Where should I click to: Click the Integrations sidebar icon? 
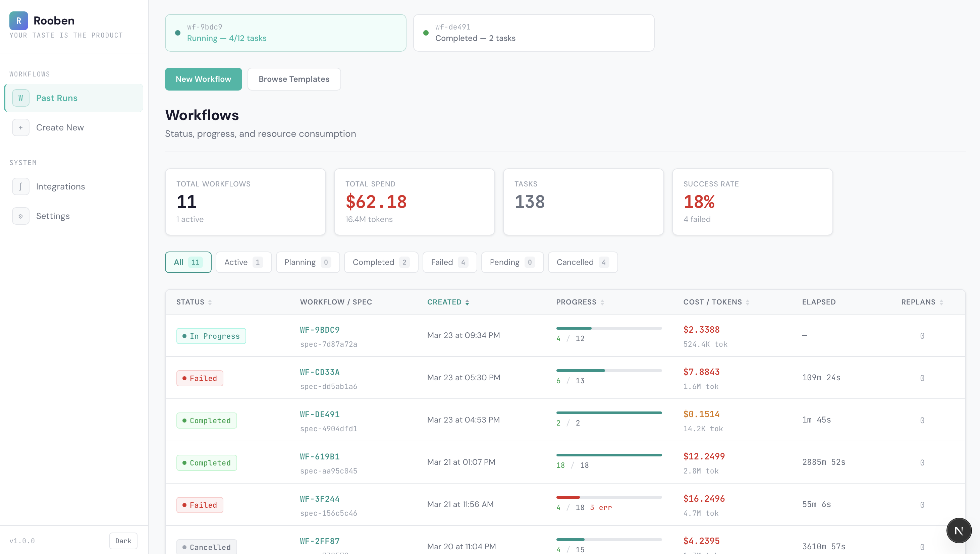[20, 186]
